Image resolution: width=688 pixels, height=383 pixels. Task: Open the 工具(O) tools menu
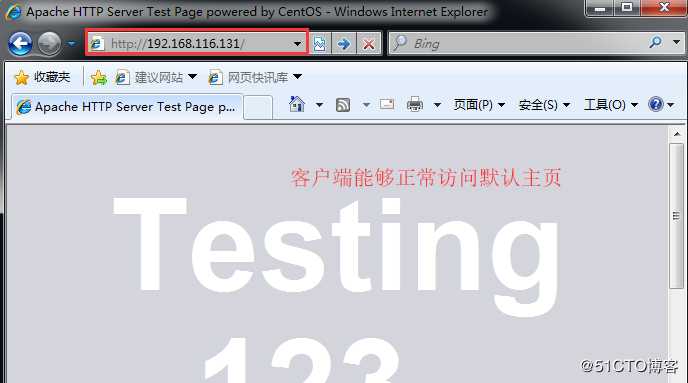click(x=610, y=105)
